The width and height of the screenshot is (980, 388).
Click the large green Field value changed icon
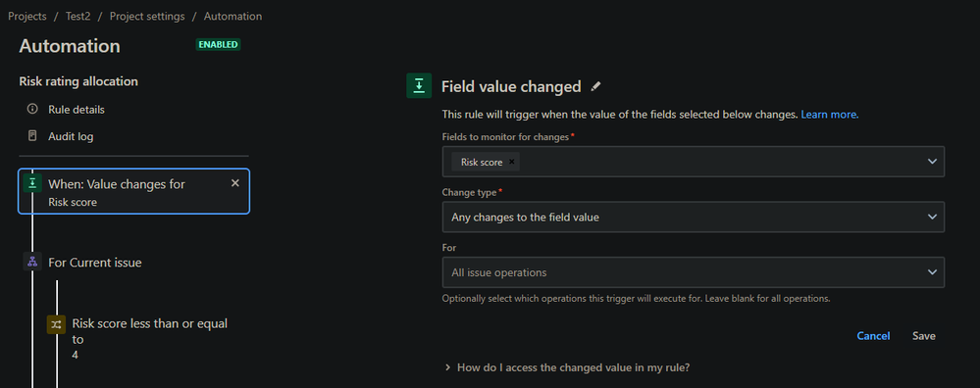click(x=419, y=85)
